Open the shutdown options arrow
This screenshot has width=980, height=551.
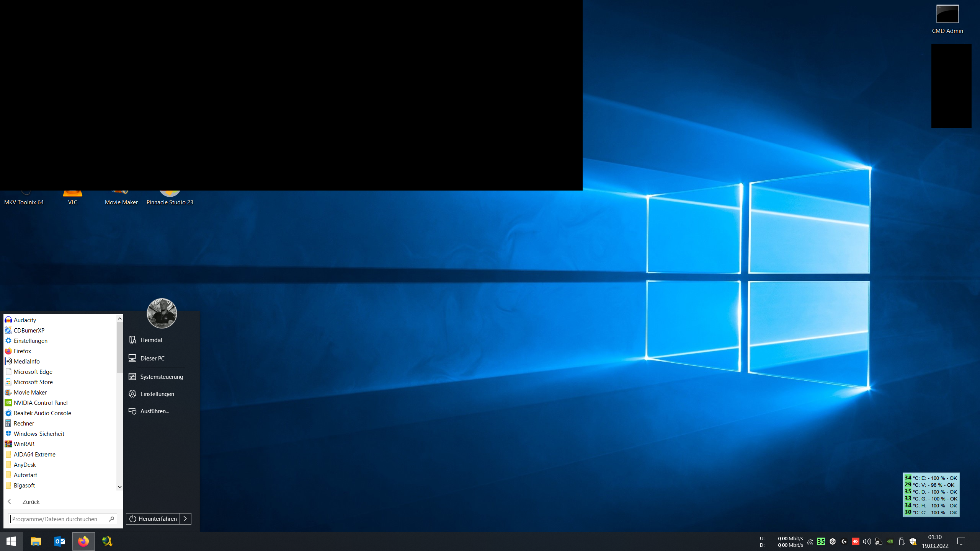[185, 518]
